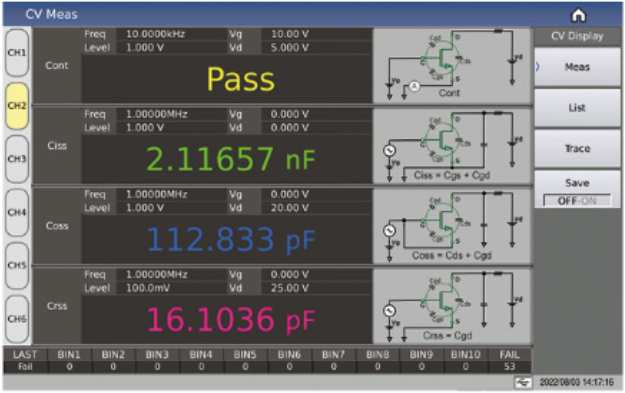
Task: Open the Meas display mode
Action: tap(577, 67)
